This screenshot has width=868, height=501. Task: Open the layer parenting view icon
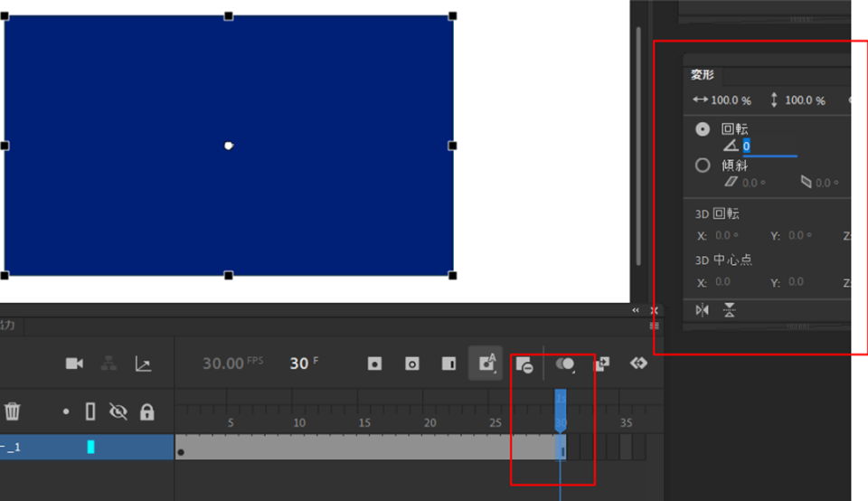coord(108,364)
